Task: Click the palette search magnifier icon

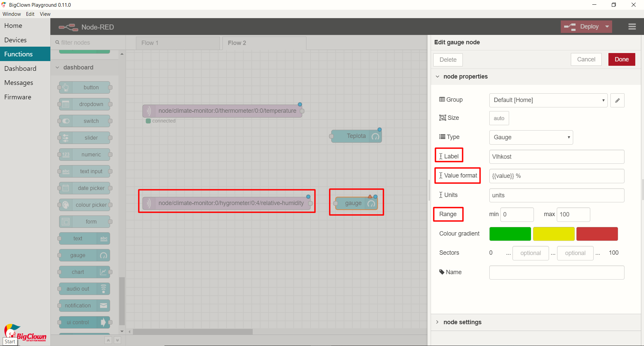Action: click(57, 42)
